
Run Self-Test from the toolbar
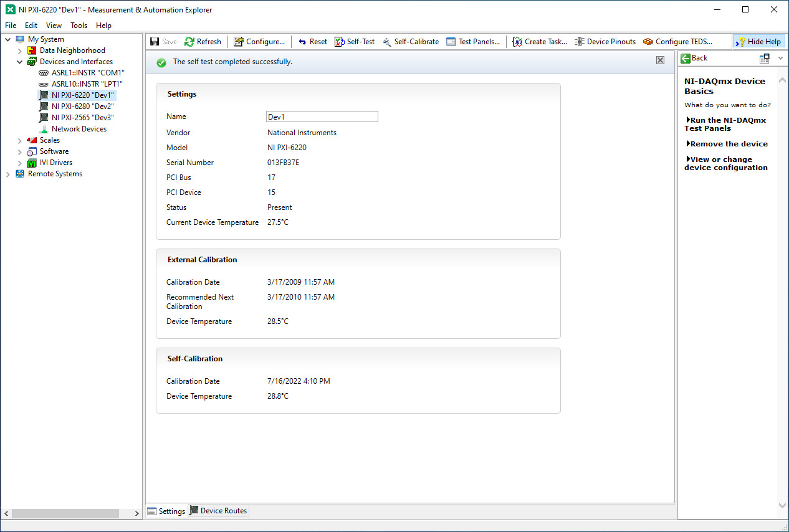[355, 42]
